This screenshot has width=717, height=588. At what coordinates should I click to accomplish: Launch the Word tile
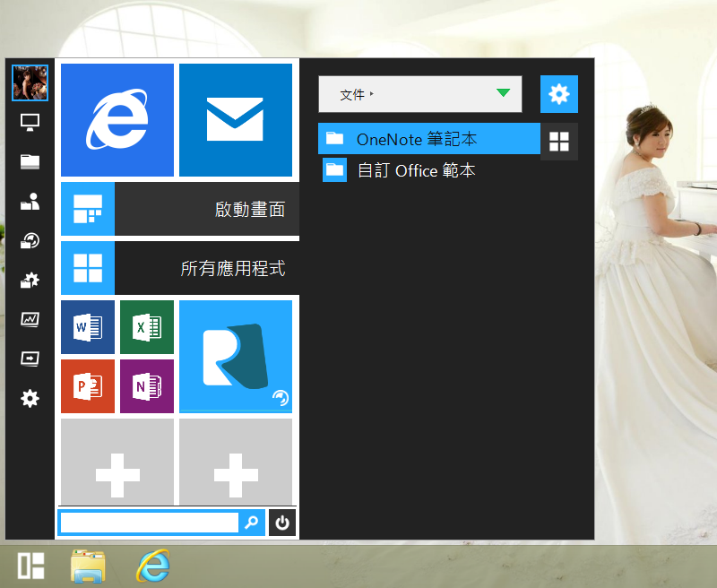[88, 327]
